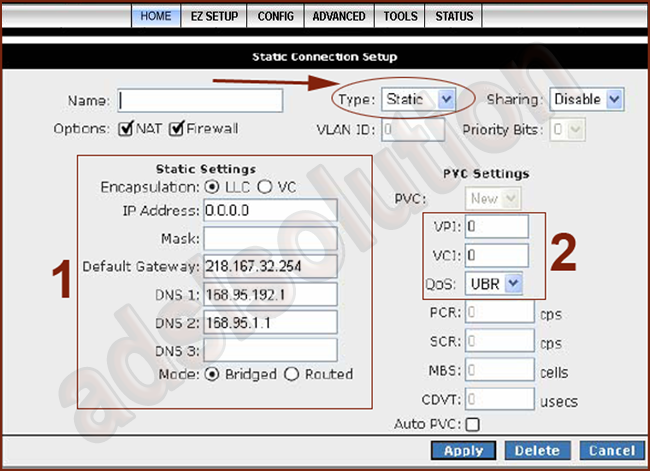Toggle the NAT checkbox
Image resolution: width=650 pixels, height=471 pixels.
[x=126, y=129]
